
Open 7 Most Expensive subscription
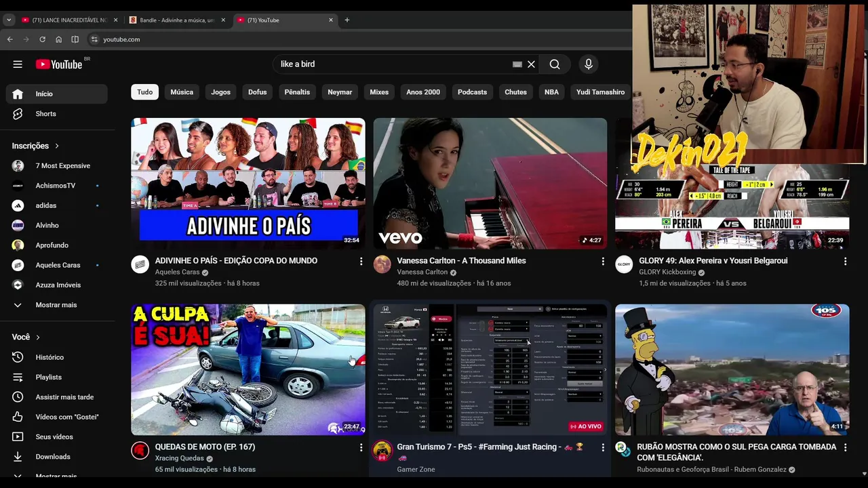(x=57, y=165)
